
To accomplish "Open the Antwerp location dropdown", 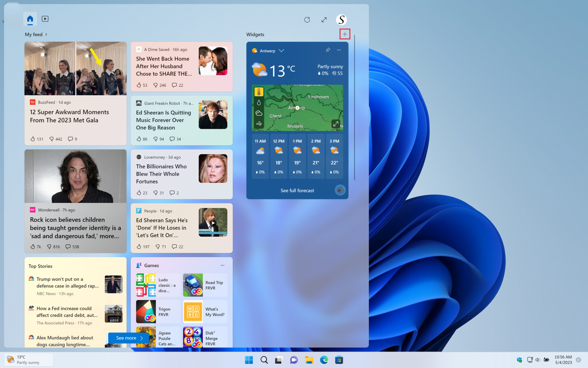I will pyautogui.click(x=281, y=51).
